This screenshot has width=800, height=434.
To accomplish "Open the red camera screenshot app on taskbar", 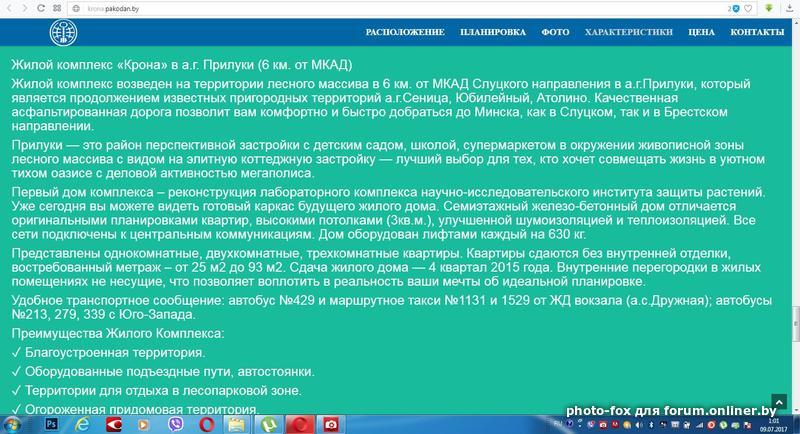I will (331, 424).
